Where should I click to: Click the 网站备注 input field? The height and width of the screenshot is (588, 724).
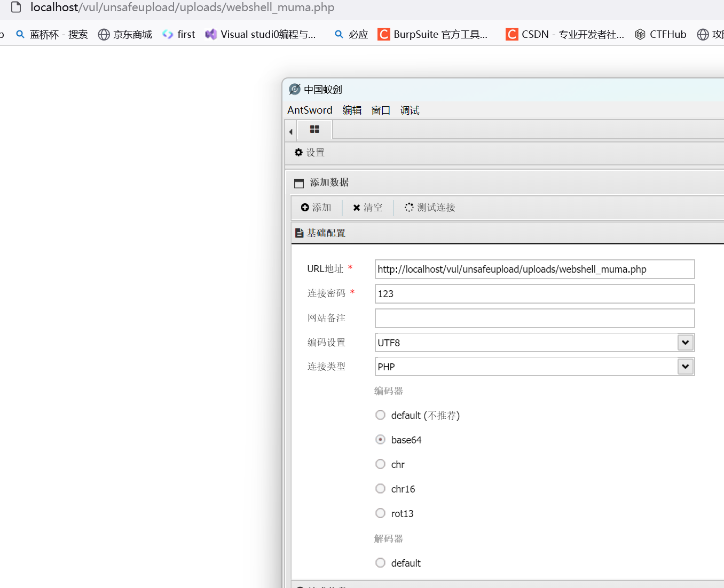[534, 319]
